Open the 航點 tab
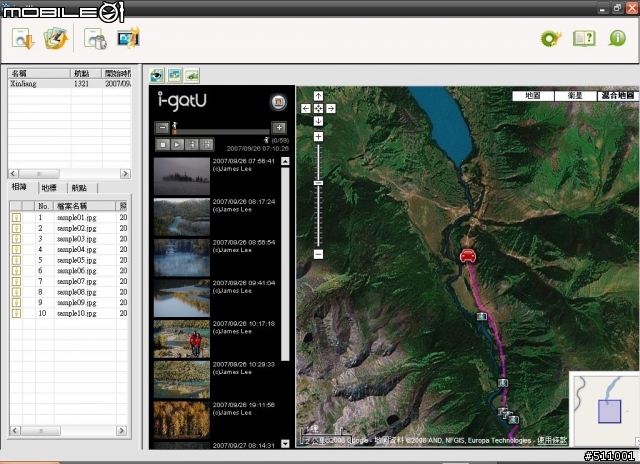This screenshot has width=640, height=464. click(x=79, y=188)
